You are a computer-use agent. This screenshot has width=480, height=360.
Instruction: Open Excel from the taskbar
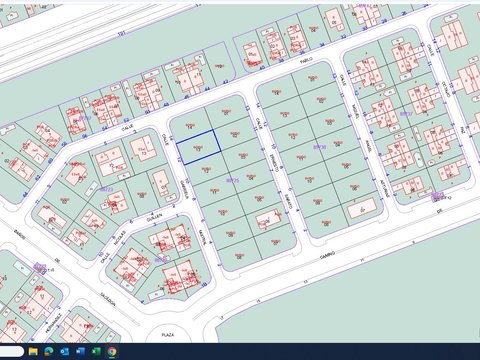[x=96, y=351]
